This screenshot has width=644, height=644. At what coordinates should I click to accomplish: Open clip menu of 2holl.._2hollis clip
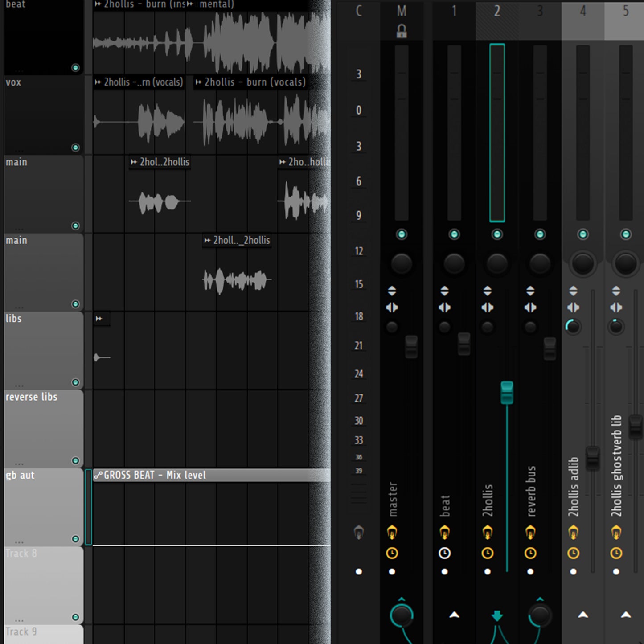tap(207, 241)
